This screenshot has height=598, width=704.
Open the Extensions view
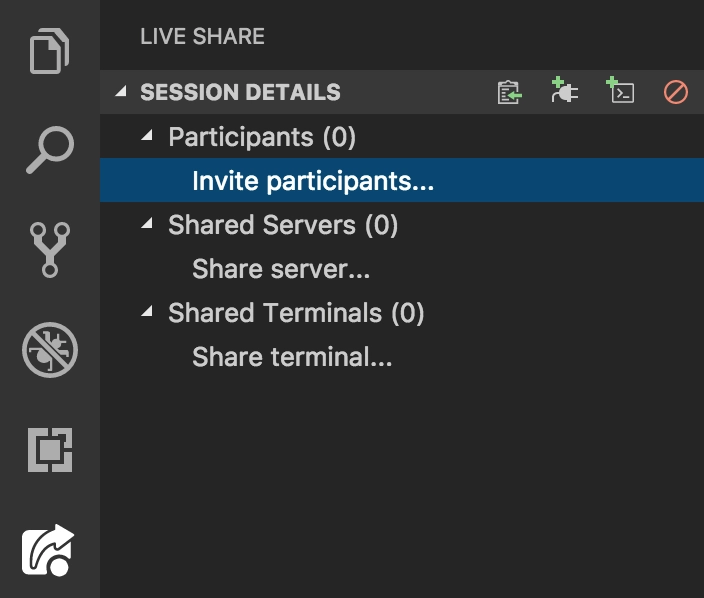pos(50,450)
